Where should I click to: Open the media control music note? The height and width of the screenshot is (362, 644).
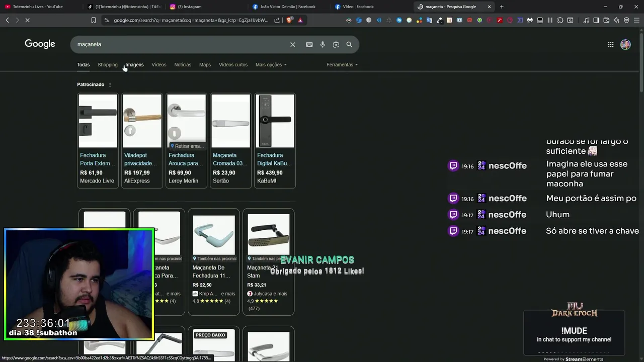(586, 20)
